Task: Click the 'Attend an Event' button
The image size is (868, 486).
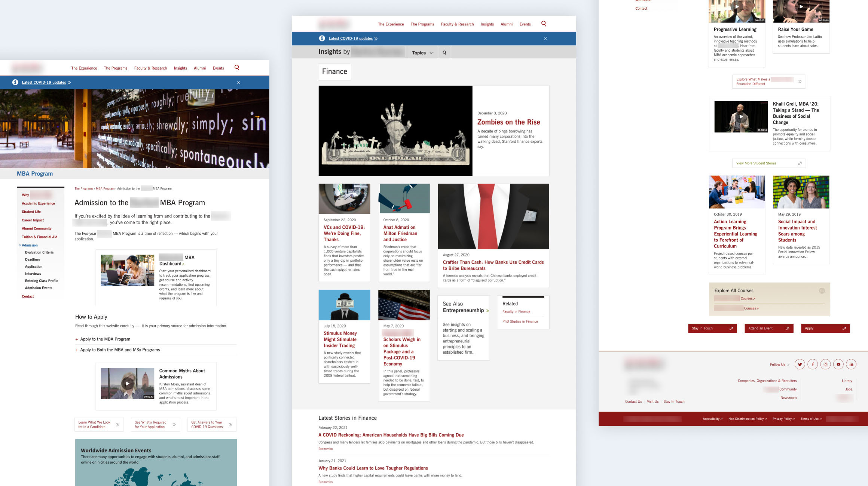Action: coord(769,328)
